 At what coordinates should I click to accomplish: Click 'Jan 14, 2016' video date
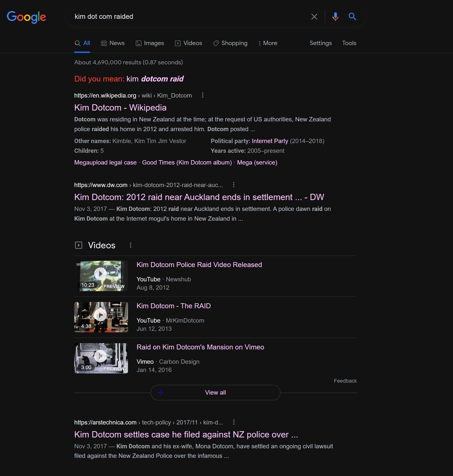click(x=154, y=370)
